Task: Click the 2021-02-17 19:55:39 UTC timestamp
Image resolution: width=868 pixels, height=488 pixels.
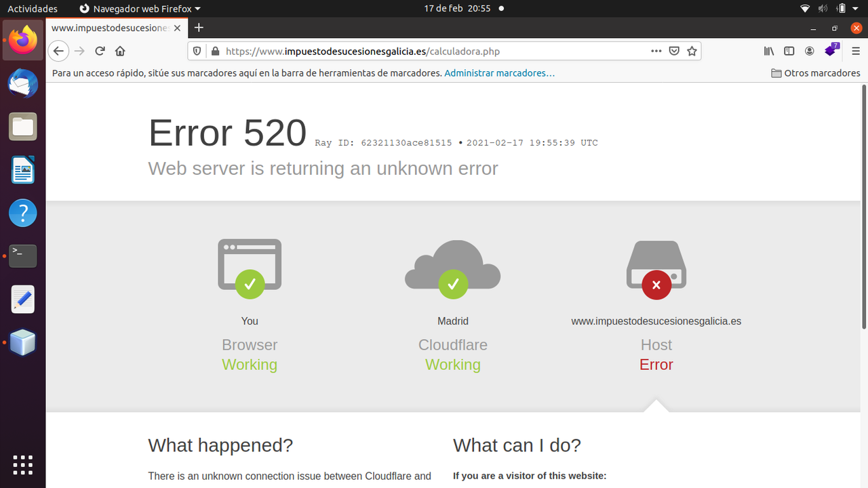Action: tap(532, 143)
